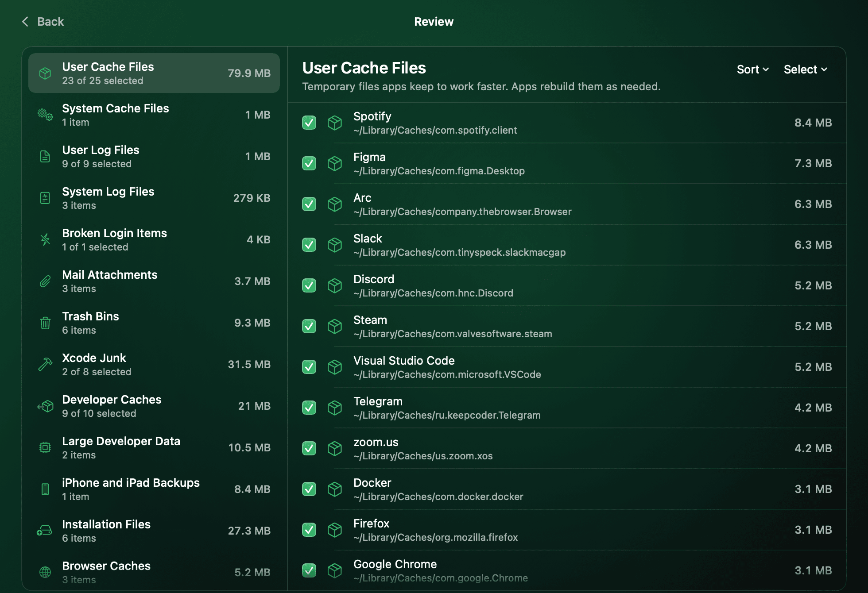Toggle the Telegram checkbox
Image resolution: width=868 pixels, height=593 pixels.
[309, 408]
